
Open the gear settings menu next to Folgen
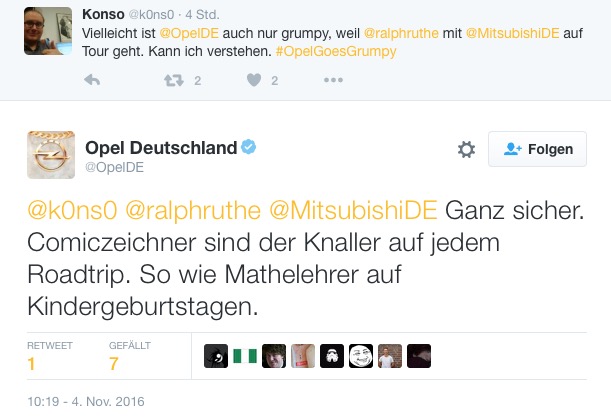tap(466, 149)
